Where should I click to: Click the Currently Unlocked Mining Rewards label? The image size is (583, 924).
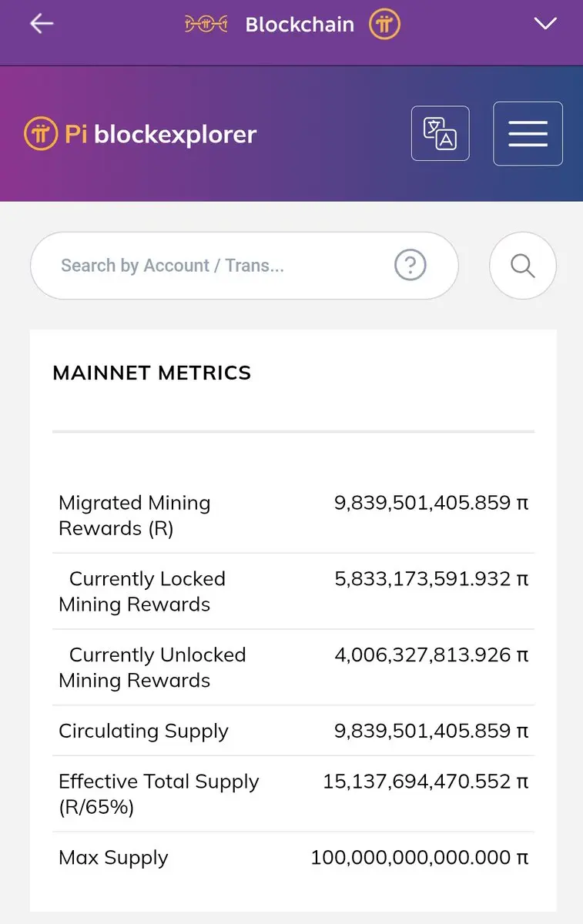(x=152, y=668)
